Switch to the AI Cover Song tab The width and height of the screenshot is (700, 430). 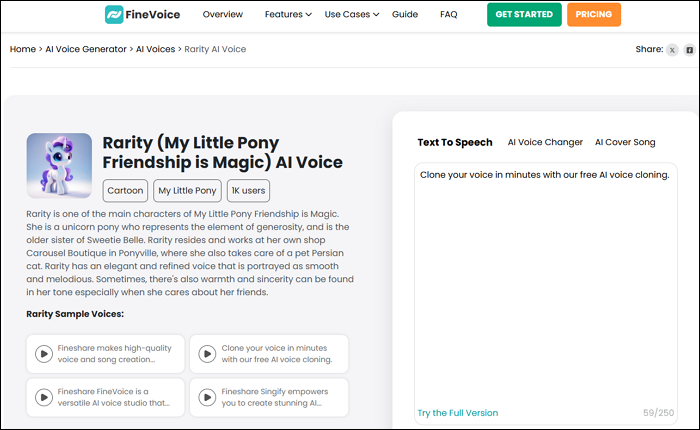(x=625, y=142)
